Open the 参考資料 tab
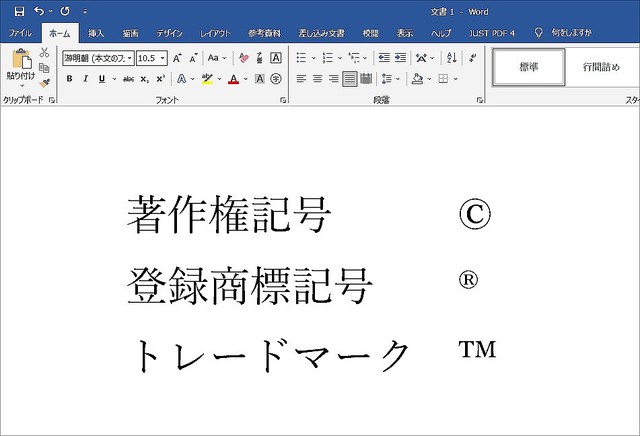 click(264, 33)
